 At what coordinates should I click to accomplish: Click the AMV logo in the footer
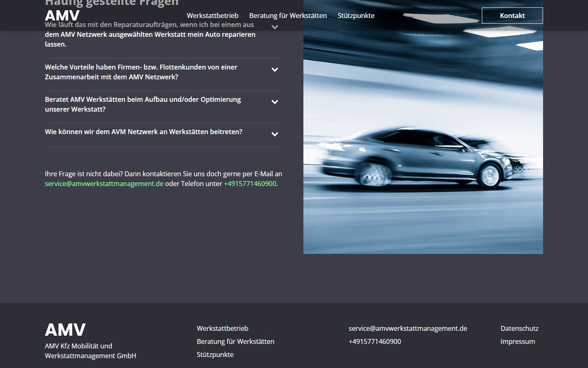tap(65, 330)
